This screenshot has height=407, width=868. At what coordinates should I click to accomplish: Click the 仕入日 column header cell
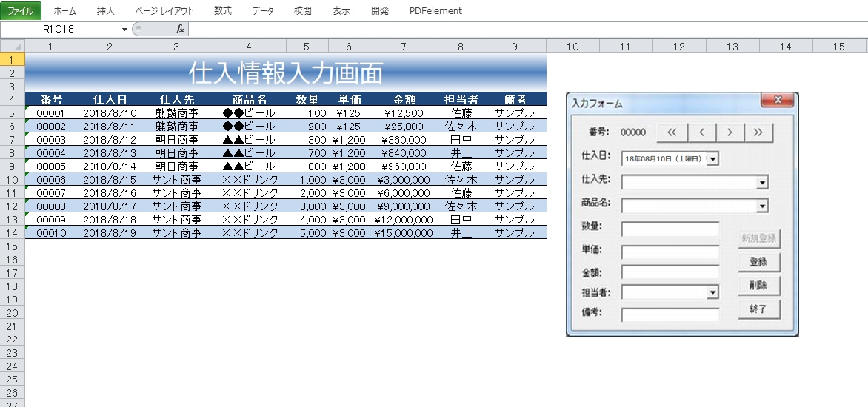110,100
